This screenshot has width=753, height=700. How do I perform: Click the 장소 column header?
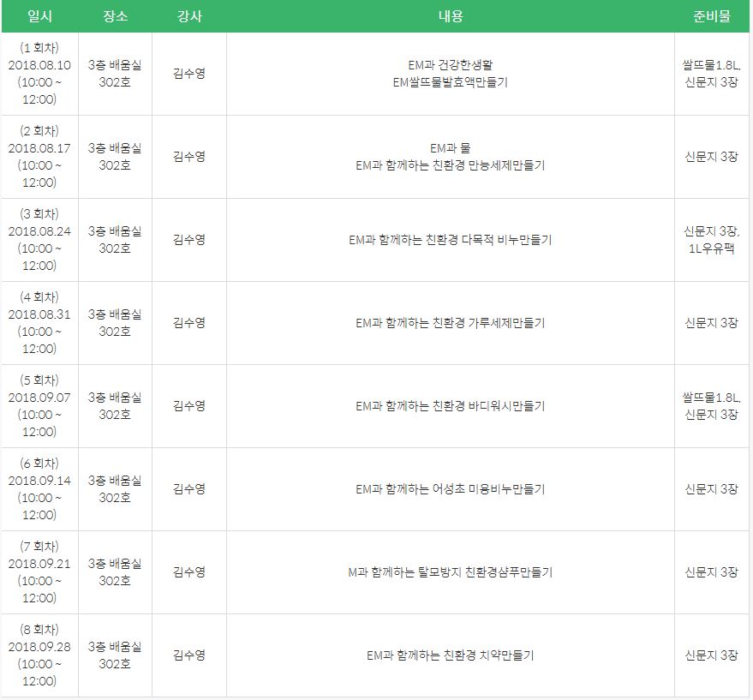pos(115,15)
